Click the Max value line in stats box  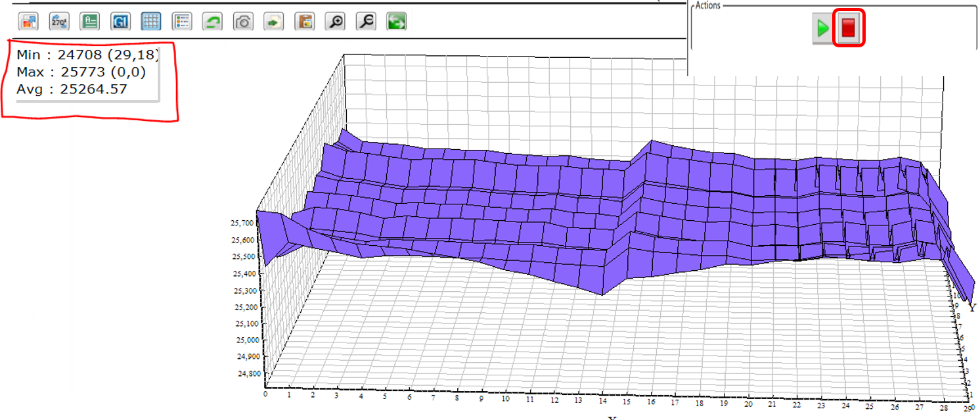(81, 72)
